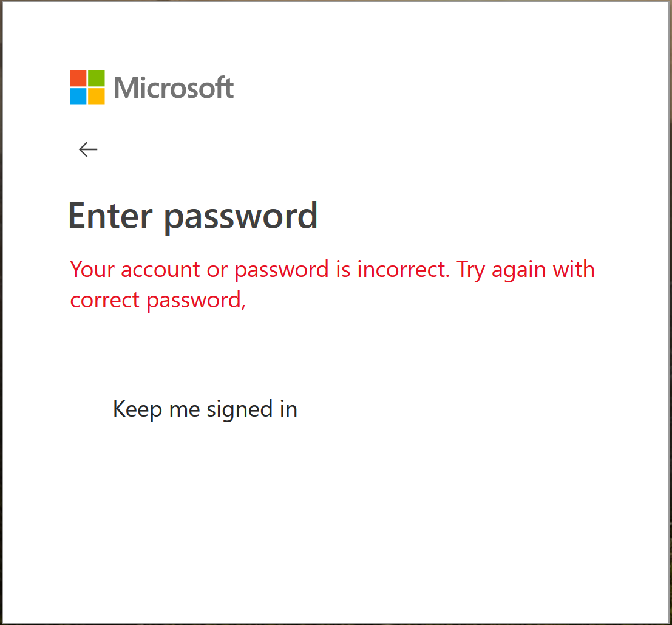Click the word "signed" in the label
The image size is (672, 625).
click(x=240, y=410)
